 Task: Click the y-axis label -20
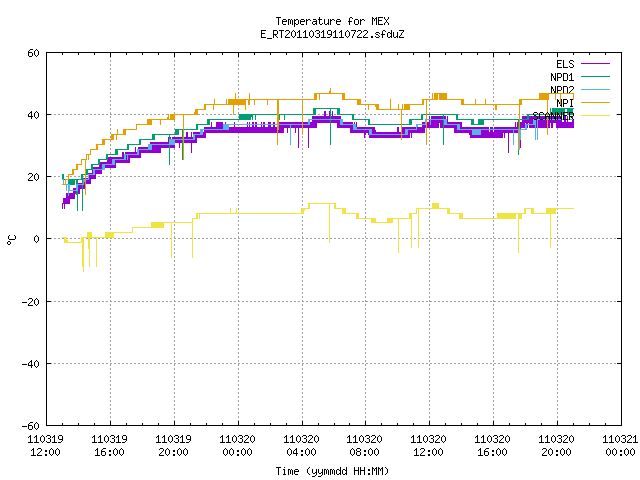pos(31,302)
